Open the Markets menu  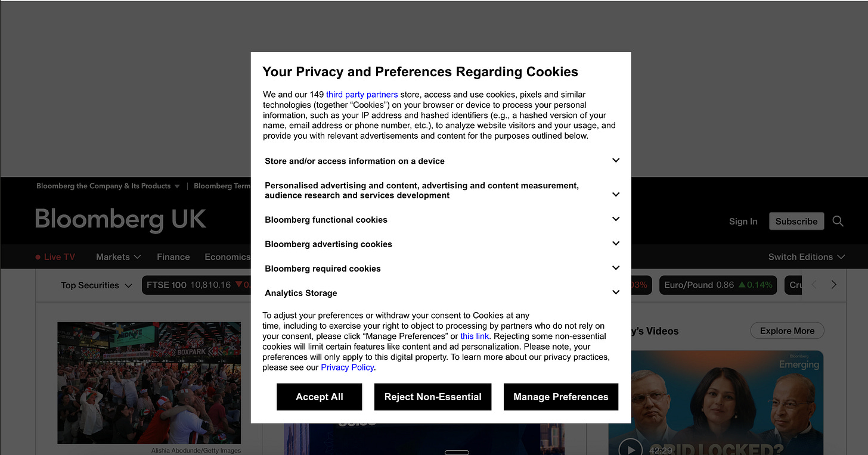click(118, 257)
